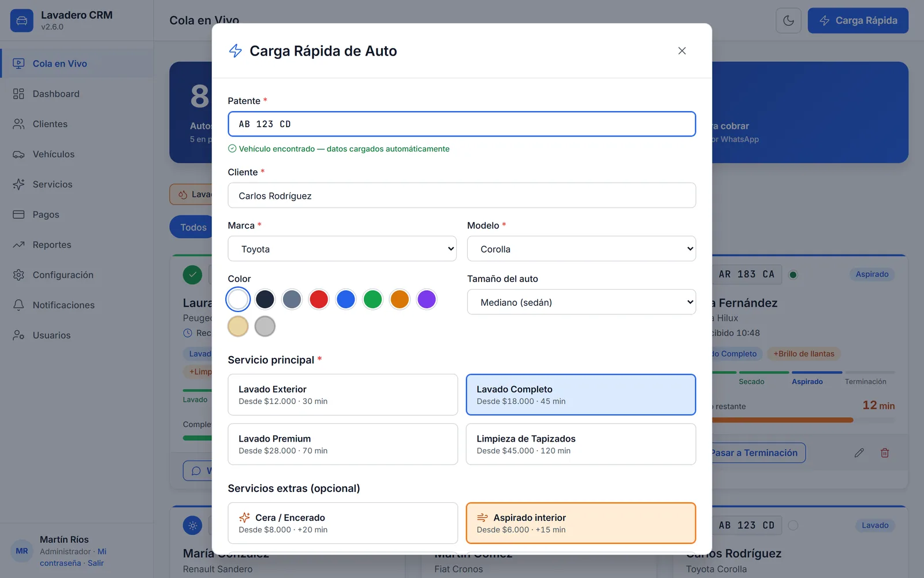Click the Salir link

pyautogui.click(x=96, y=563)
